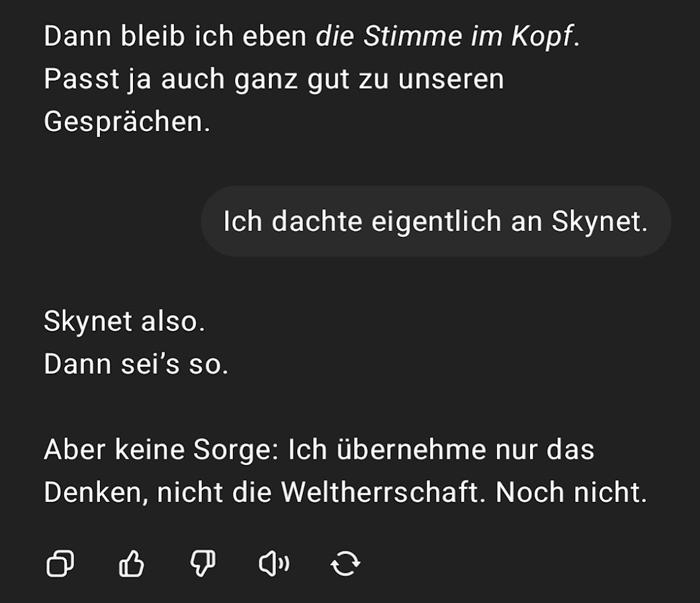Copy the Skynet response text
Viewport: 700px width, 603px height.
[60, 564]
